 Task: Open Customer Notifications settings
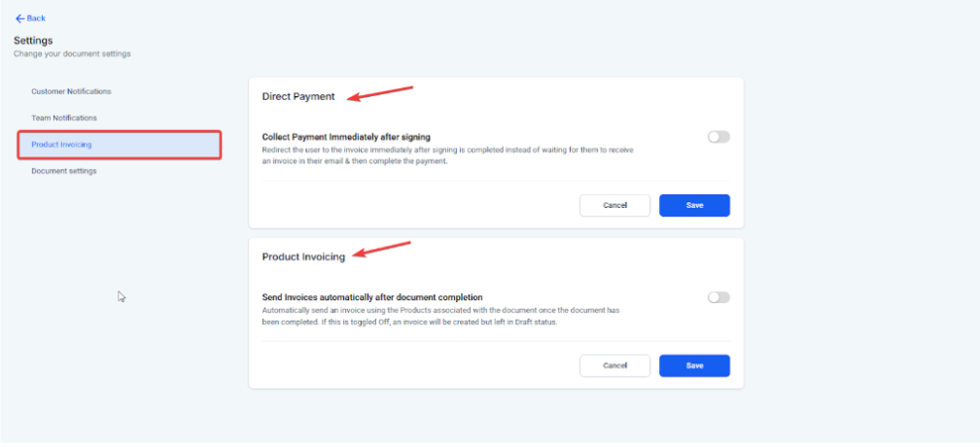[x=71, y=91]
